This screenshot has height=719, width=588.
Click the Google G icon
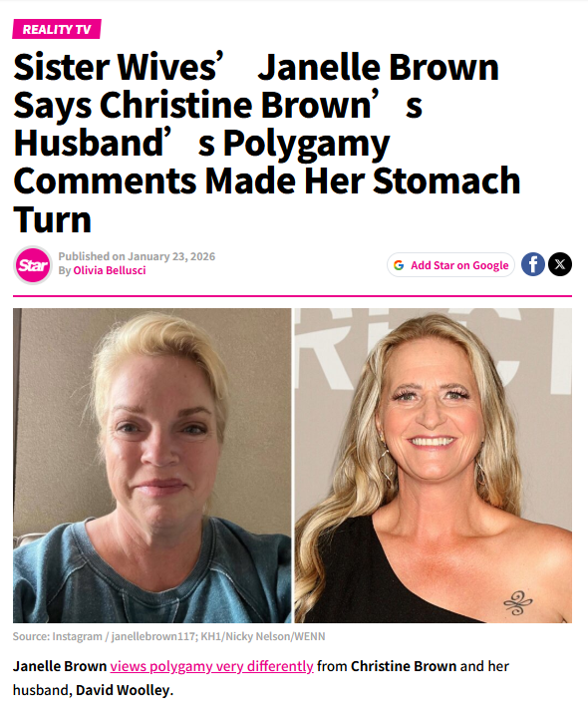[399, 265]
